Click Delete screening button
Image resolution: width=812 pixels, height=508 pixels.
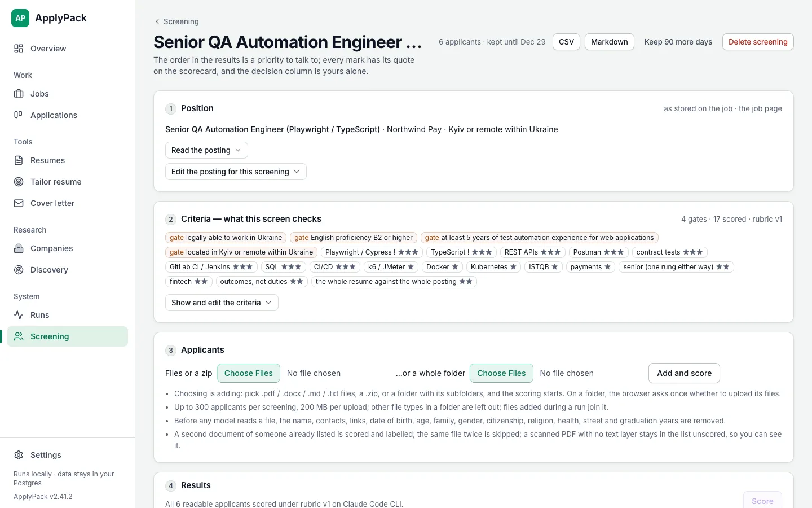[758, 42]
